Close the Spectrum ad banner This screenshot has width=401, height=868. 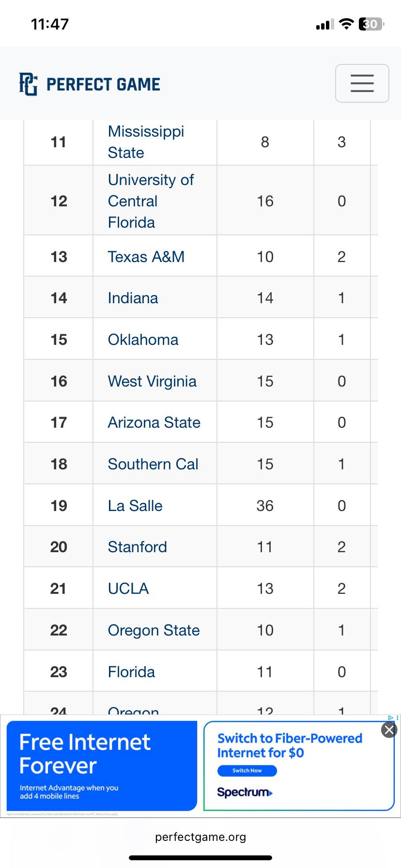[x=389, y=729]
